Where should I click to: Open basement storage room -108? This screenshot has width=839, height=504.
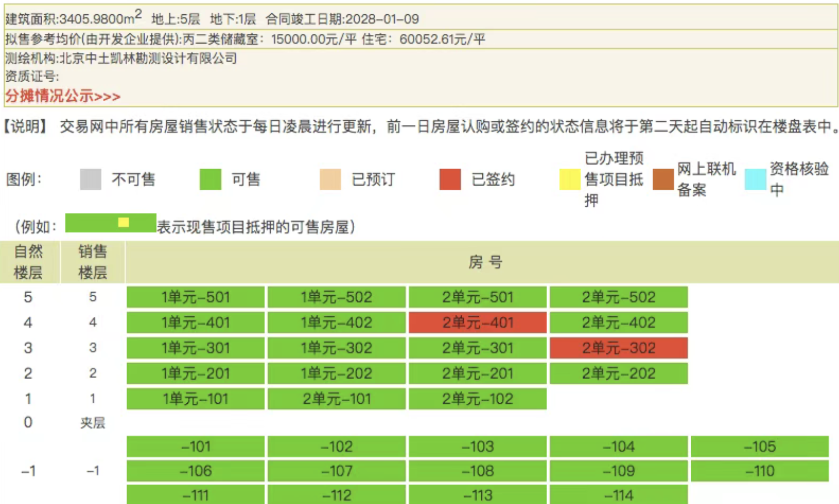478,471
